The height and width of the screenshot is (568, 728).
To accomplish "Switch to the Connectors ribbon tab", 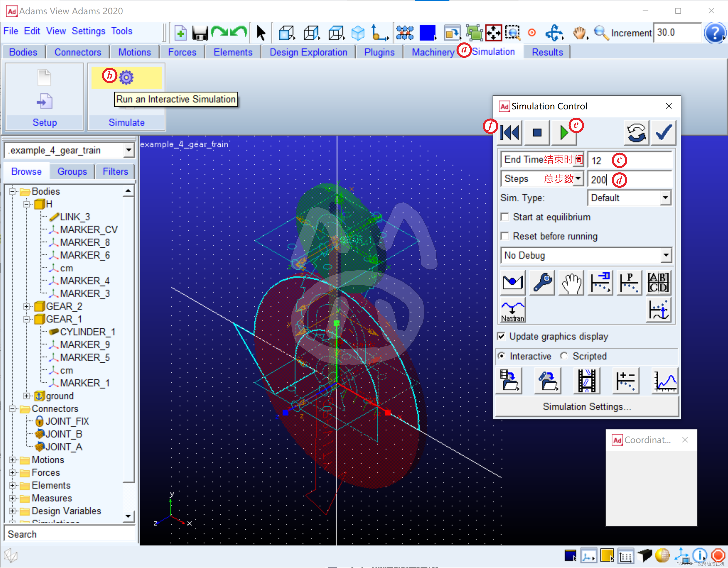I will click(x=78, y=52).
